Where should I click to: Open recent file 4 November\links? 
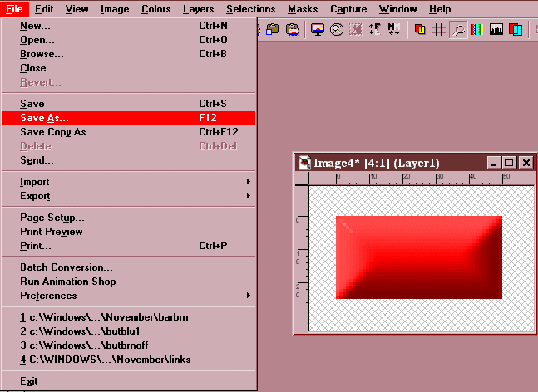point(129,360)
